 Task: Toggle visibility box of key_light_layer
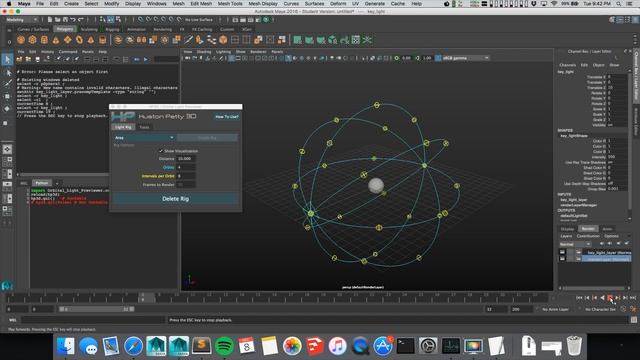(x=562, y=252)
